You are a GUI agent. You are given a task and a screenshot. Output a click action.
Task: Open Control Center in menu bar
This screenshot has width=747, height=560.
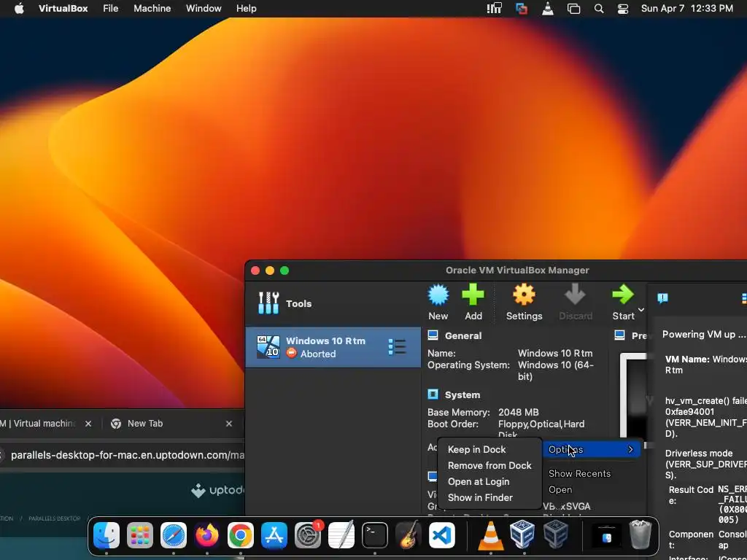[623, 9]
